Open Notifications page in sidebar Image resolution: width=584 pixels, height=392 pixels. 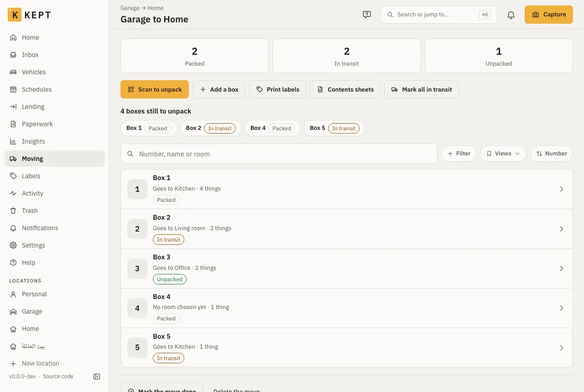point(55,228)
